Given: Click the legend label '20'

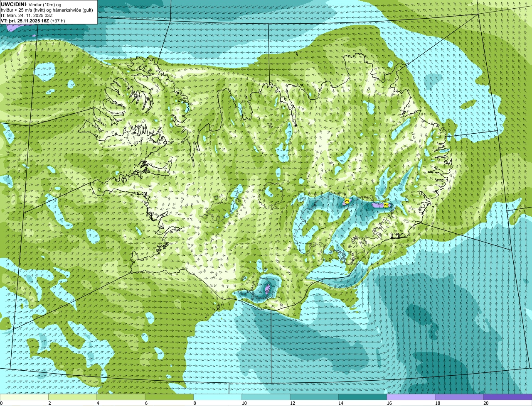Looking at the screenshot, I should pyautogui.click(x=486, y=403).
